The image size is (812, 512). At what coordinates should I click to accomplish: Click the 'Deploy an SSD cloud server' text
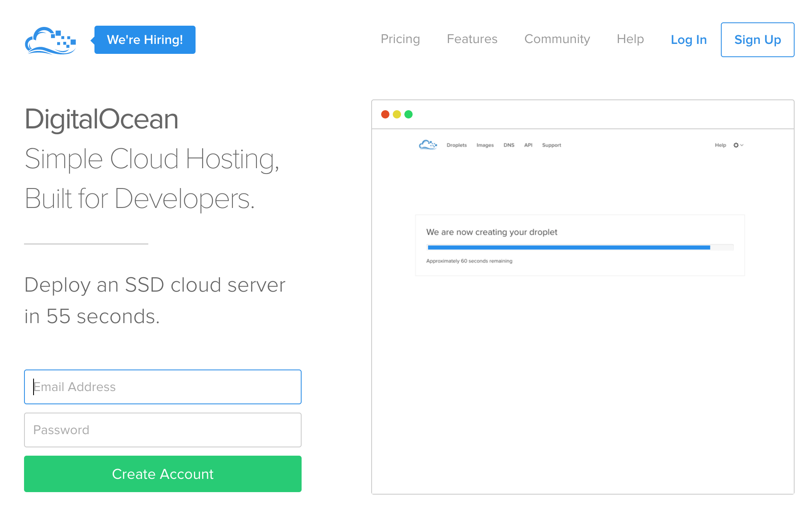point(155,285)
